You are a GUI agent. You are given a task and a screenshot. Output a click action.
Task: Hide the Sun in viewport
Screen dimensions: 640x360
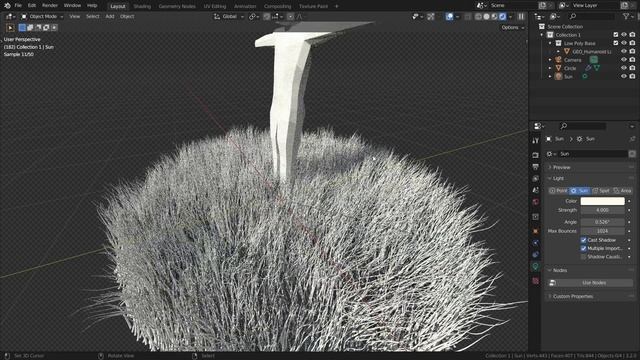624,76
